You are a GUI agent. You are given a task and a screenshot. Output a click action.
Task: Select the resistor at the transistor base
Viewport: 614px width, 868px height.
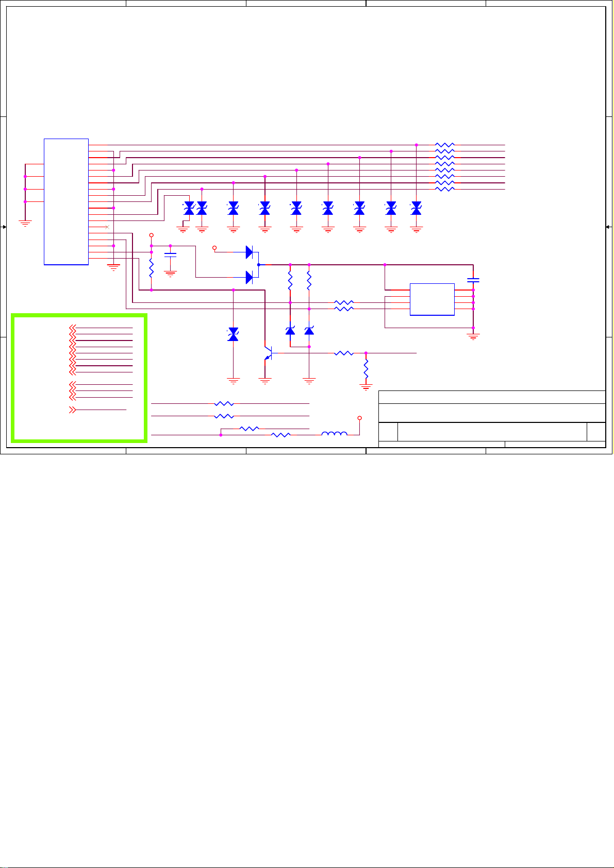[x=343, y=353]
